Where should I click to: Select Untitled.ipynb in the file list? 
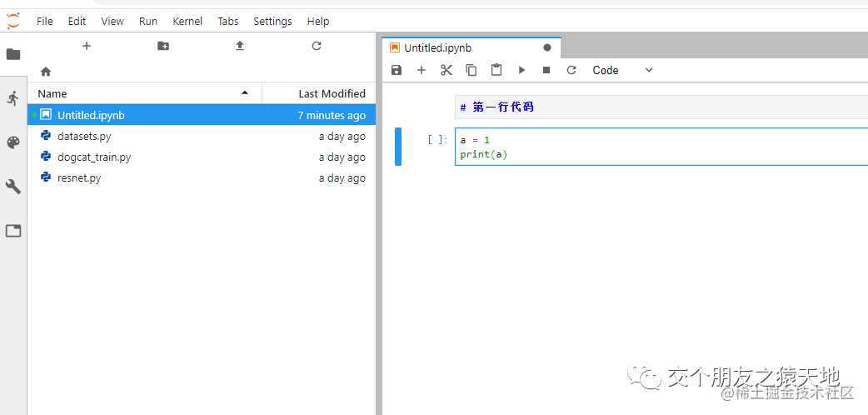click(202, 115)
